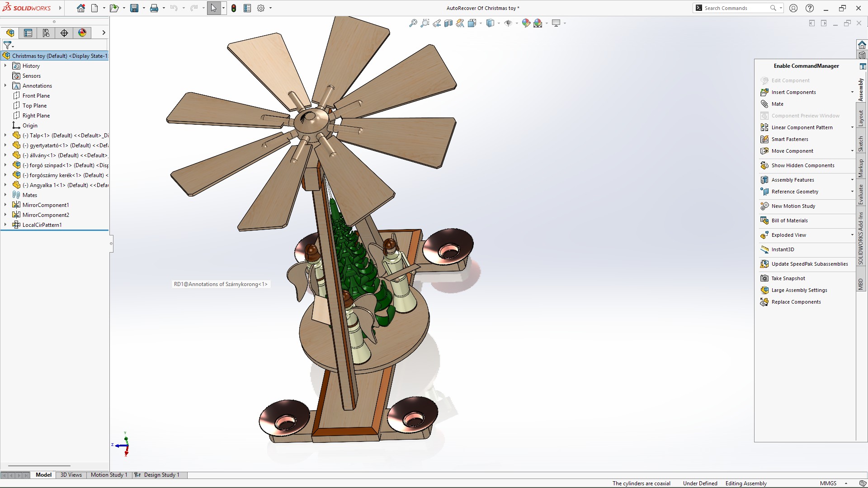Click Replace Components command
Image resolution: width=868 pixels, height=488 pixels.
tap(796, 302)
